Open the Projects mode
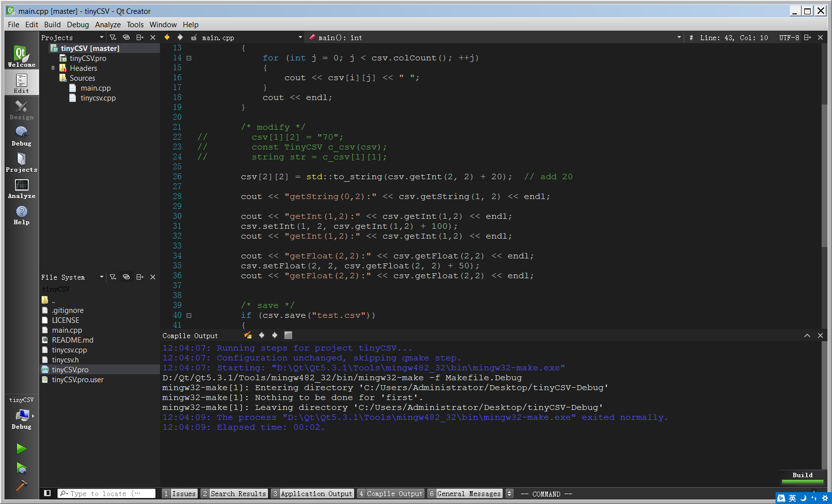The image size is (832, 504). tap(21, 161)
